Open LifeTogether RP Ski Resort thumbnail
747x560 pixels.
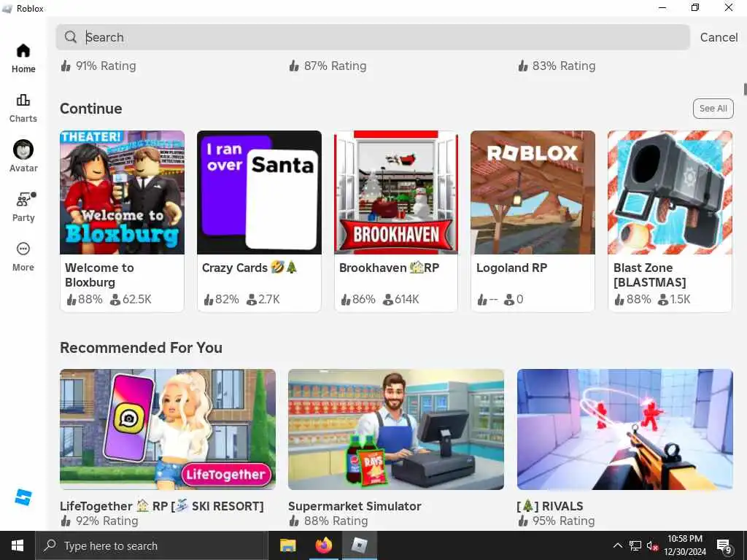[x=168, y=429]
